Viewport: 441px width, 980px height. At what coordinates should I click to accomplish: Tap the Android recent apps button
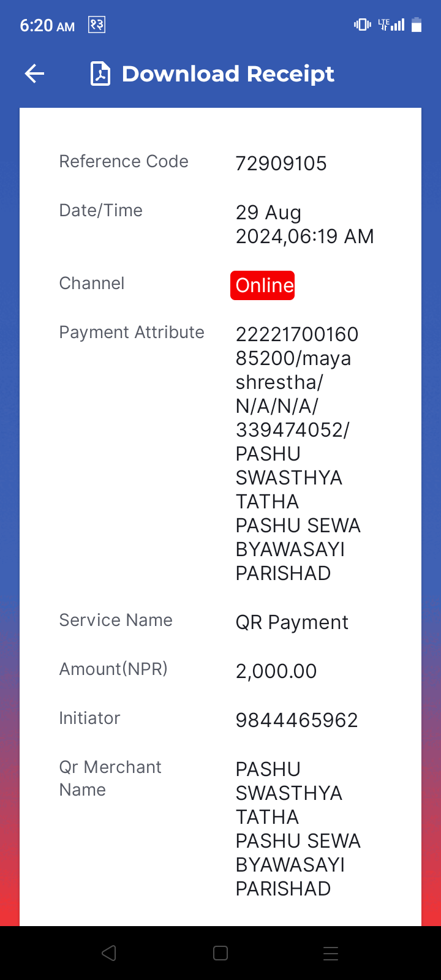pos(331,953)
